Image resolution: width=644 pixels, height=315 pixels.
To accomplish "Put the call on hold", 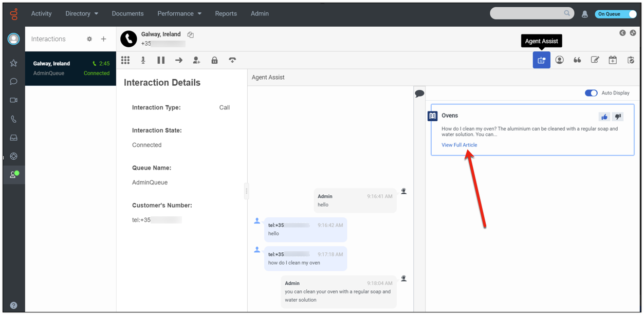I will click(x=161, y=60).
